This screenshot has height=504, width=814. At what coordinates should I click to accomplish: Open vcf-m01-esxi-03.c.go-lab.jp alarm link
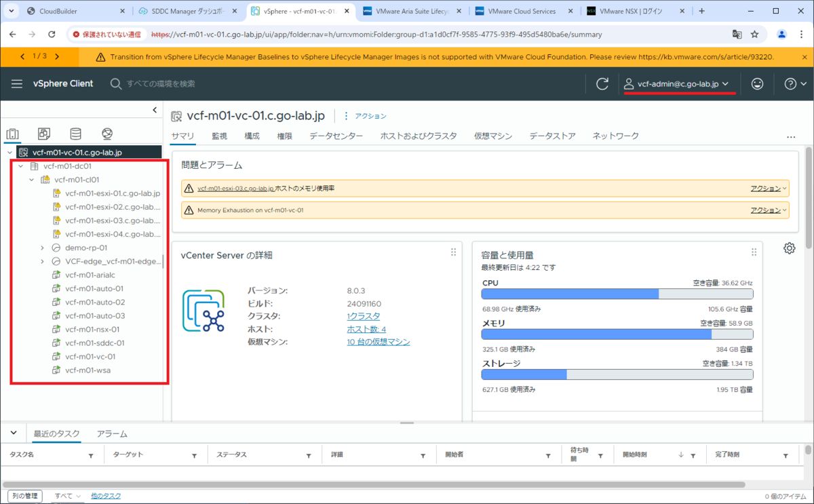tap(235, 189)
